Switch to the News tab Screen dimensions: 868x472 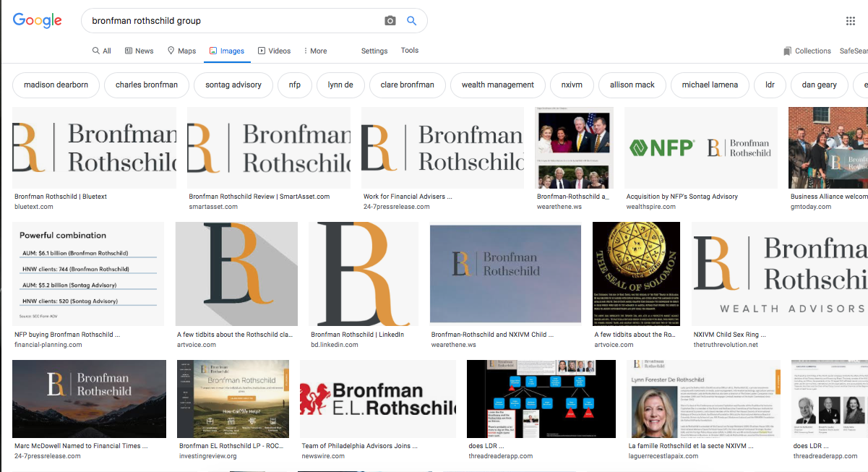pos(139,51)
